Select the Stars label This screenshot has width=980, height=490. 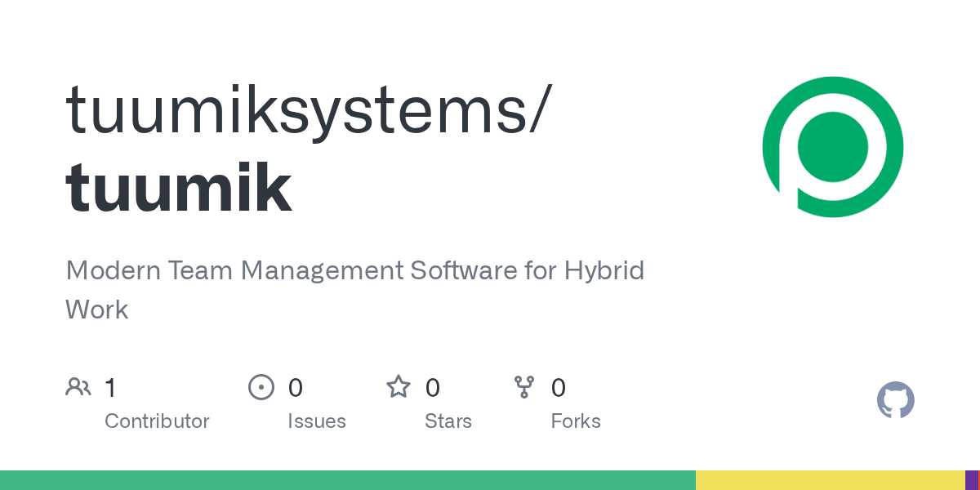pos(448,421)
